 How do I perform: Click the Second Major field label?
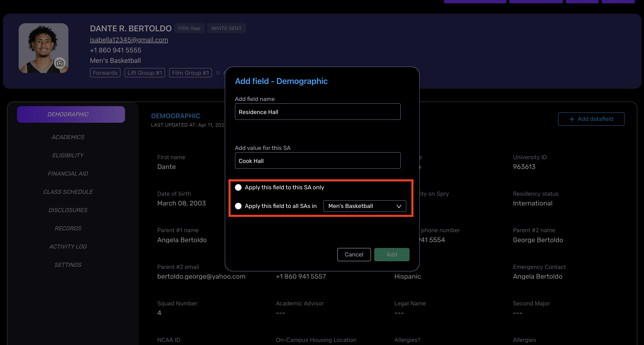[x=531, y=304]
